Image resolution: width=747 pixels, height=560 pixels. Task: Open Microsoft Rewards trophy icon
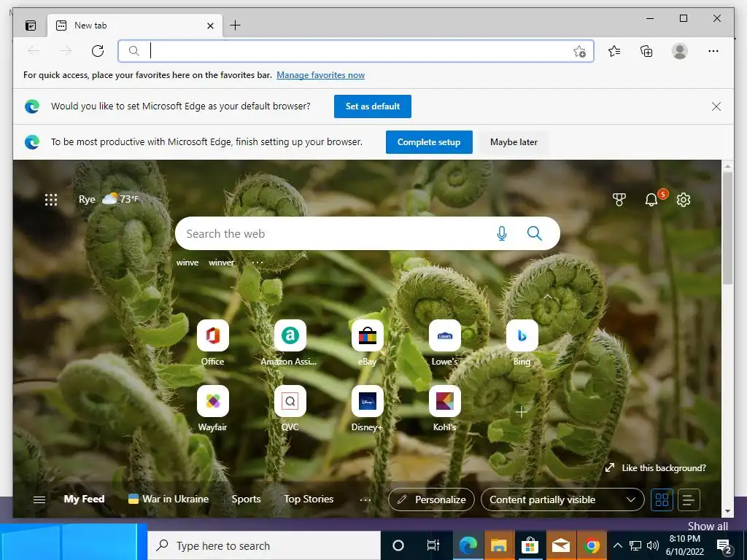coord(619,200)
